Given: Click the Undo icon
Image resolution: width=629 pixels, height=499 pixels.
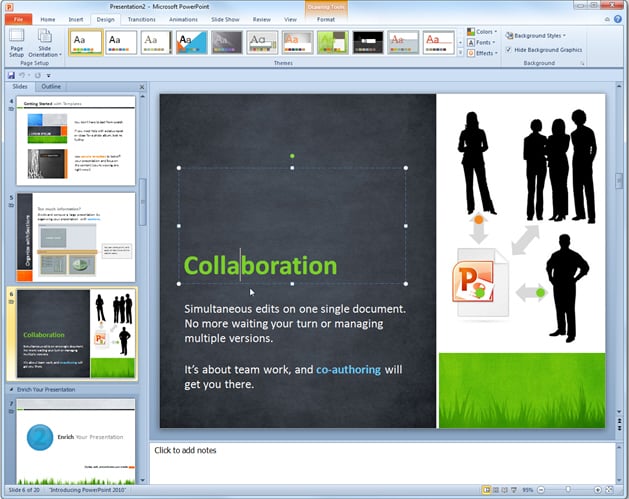Looking at the screenshot, I should click(x=22, y=75).
